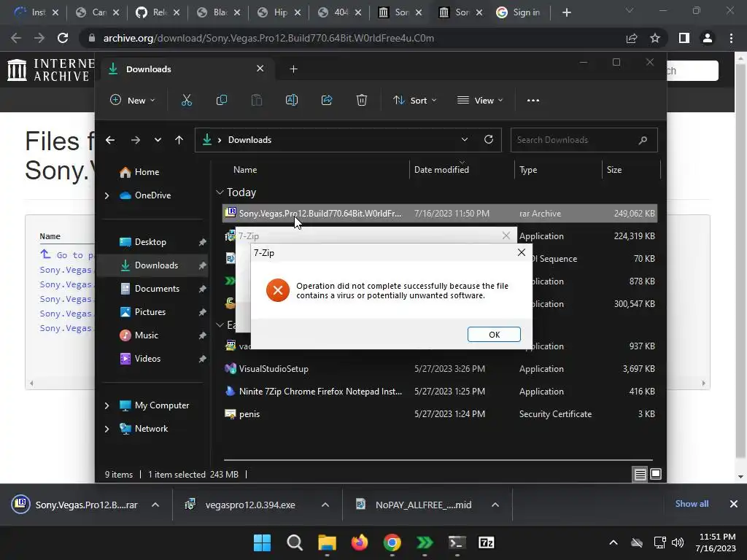The width and height of the screenshot is (747, 560).
Task: Open Desktop in the navigation pane
Action: (150, 242)
